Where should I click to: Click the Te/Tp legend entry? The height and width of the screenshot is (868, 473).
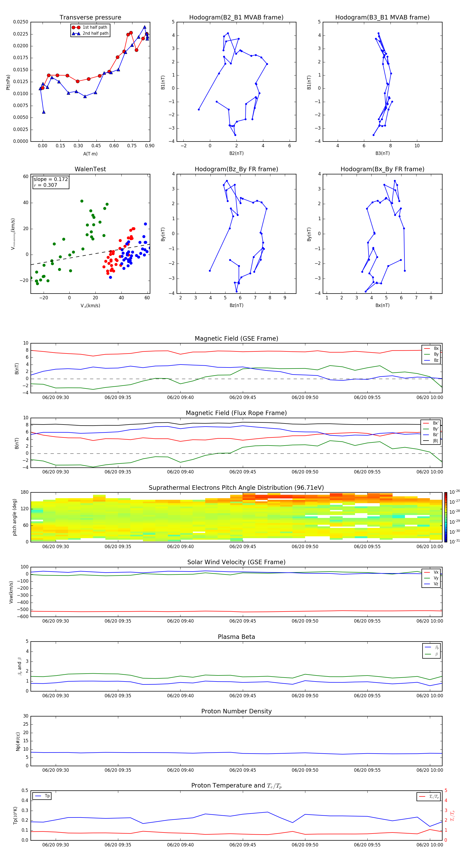click(429, 796)
